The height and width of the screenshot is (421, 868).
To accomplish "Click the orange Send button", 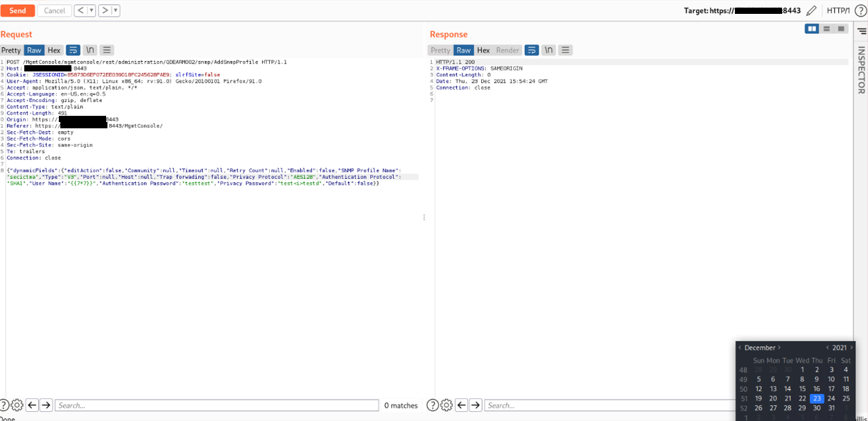I will (17, 10).
